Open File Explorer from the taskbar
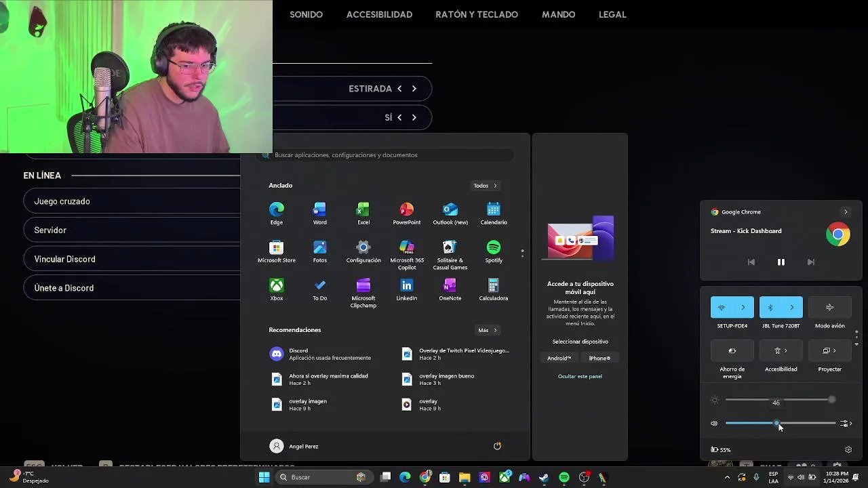 click(465, 477)
